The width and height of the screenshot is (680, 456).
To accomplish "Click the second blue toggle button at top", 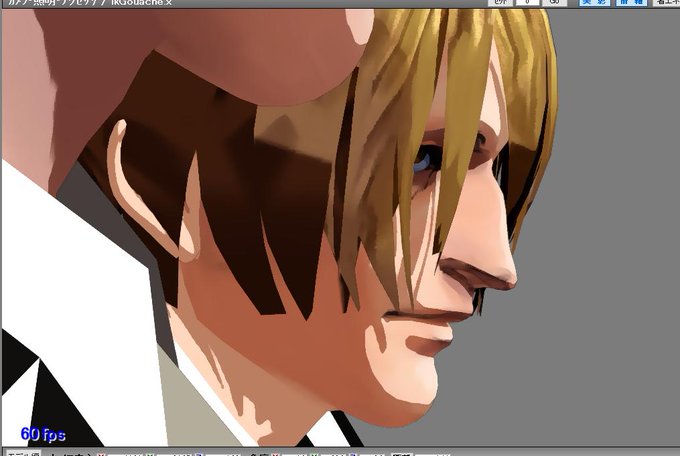I will coord(631,2).
